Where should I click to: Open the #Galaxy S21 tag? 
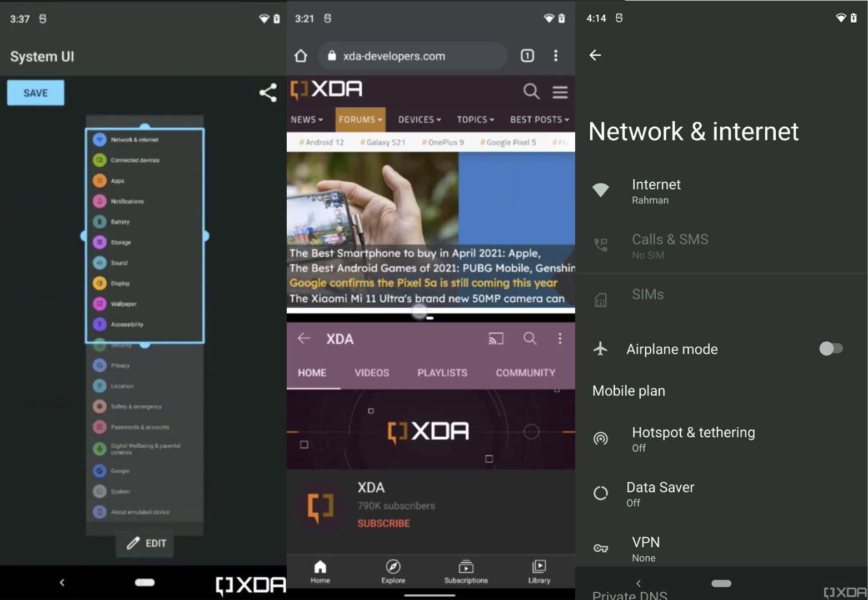click(383, 142)
